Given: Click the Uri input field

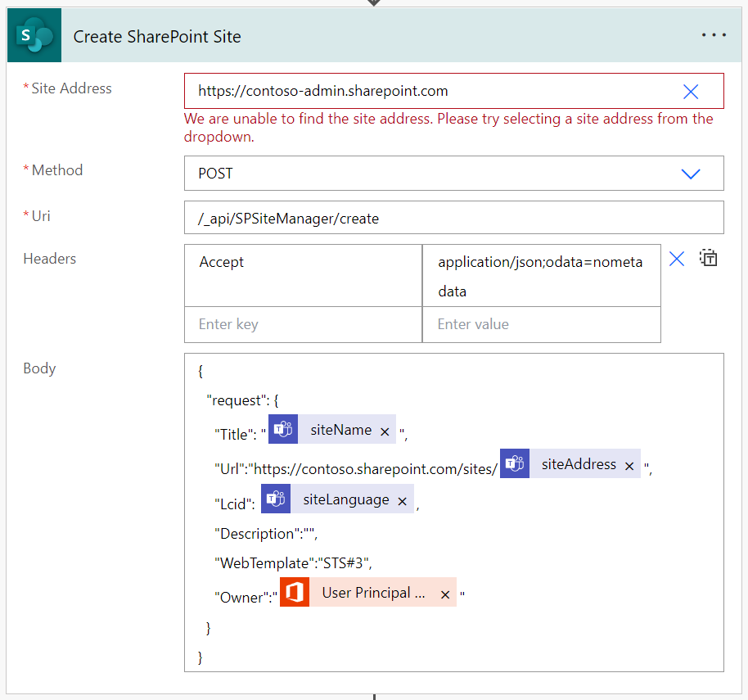Looking at the screenshot, I should pos(453,218).
